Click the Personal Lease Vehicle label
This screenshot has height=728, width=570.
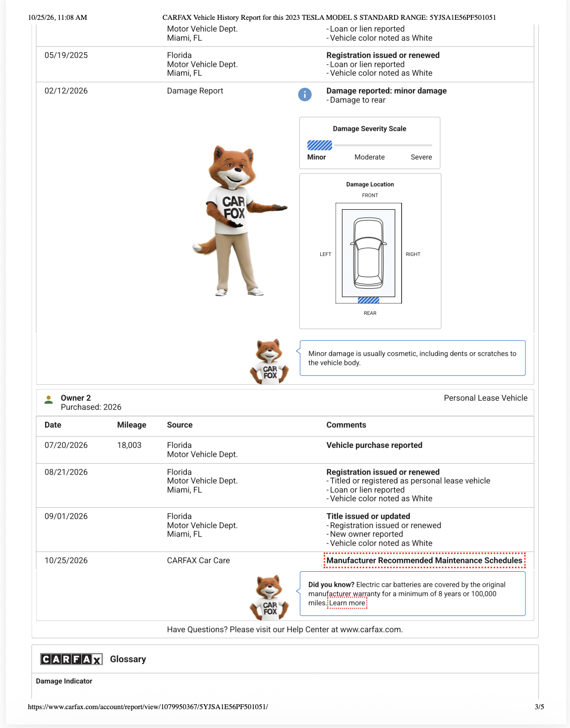point(486,398)
